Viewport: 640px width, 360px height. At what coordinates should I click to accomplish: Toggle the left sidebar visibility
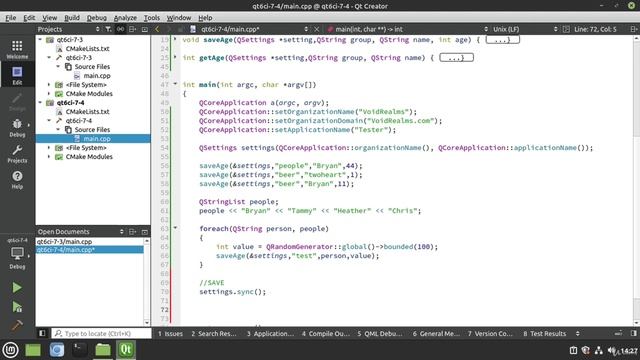42,333
